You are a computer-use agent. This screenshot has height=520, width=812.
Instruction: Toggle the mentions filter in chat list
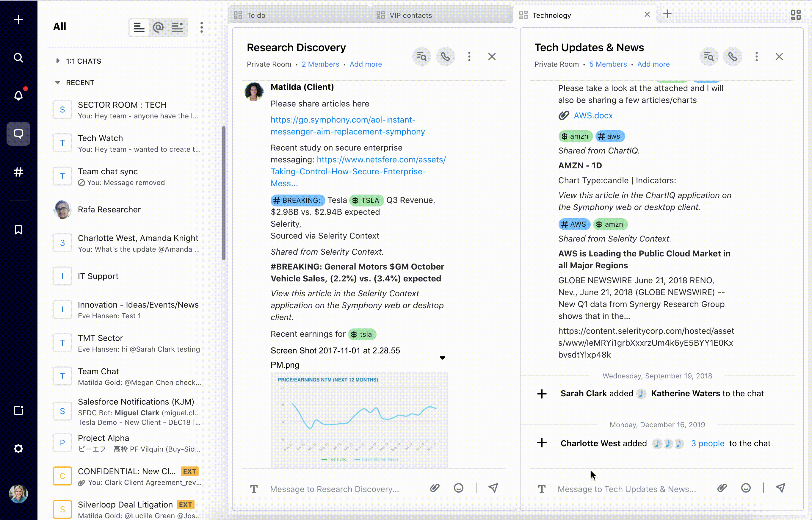158,27
